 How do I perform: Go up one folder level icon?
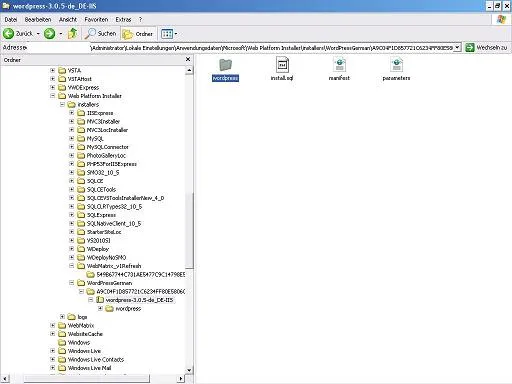[x=72, y=33]
